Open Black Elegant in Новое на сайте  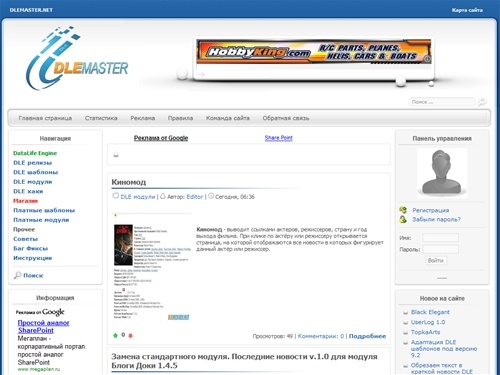click(430, 312)
